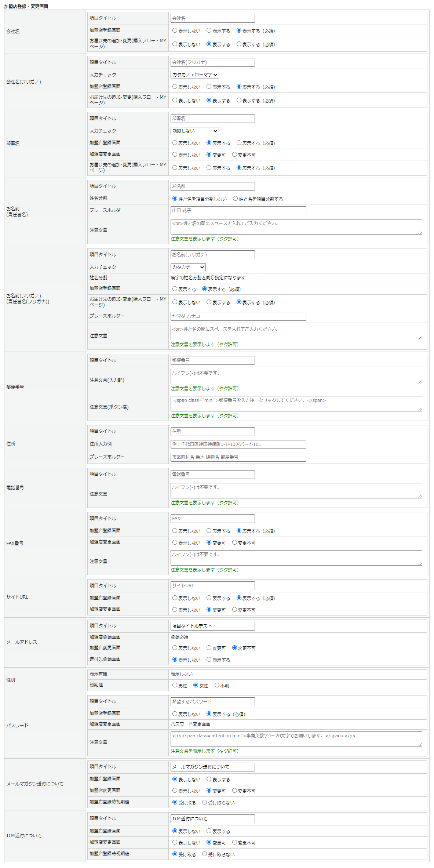Click the メールアドレス 項目タイトル field containing 項目タイトルテスト

click(212, 626)
